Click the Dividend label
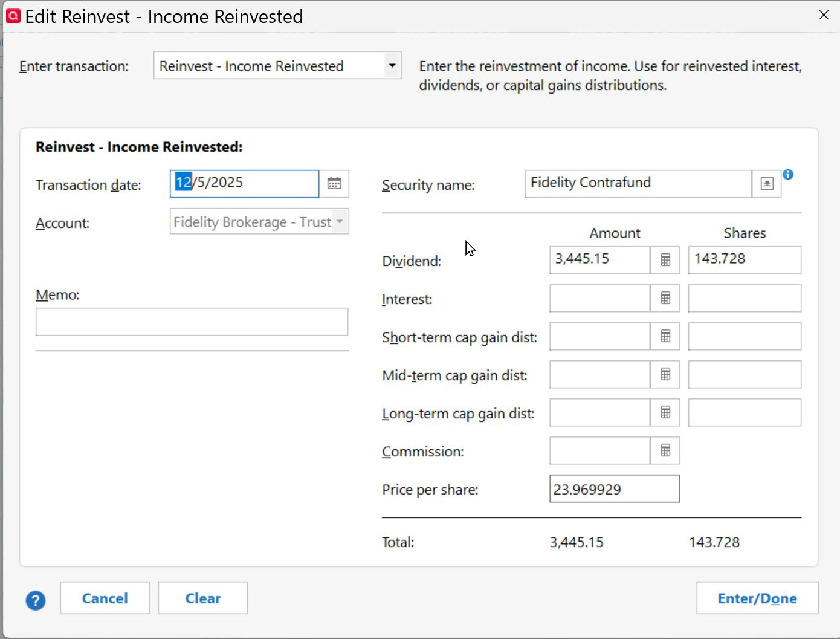The width and height of the screenshot is (840, 639). click(x=412, y=261)
